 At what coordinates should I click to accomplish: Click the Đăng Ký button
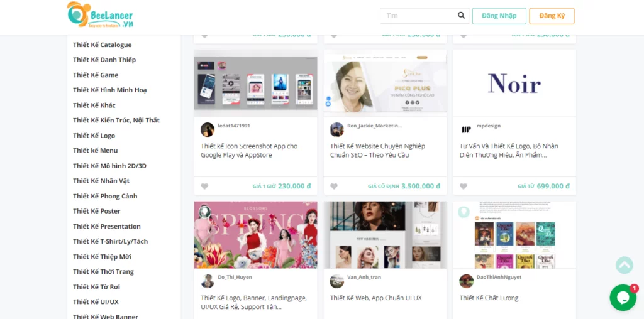point(552,16)
